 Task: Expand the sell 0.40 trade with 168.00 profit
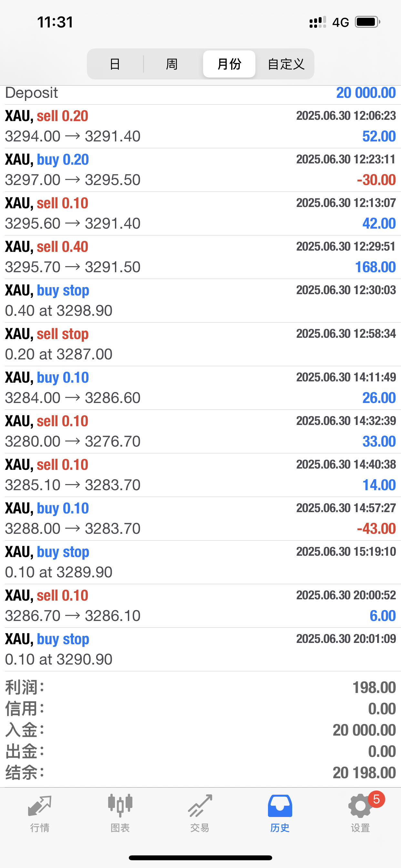tap(200, 257)
